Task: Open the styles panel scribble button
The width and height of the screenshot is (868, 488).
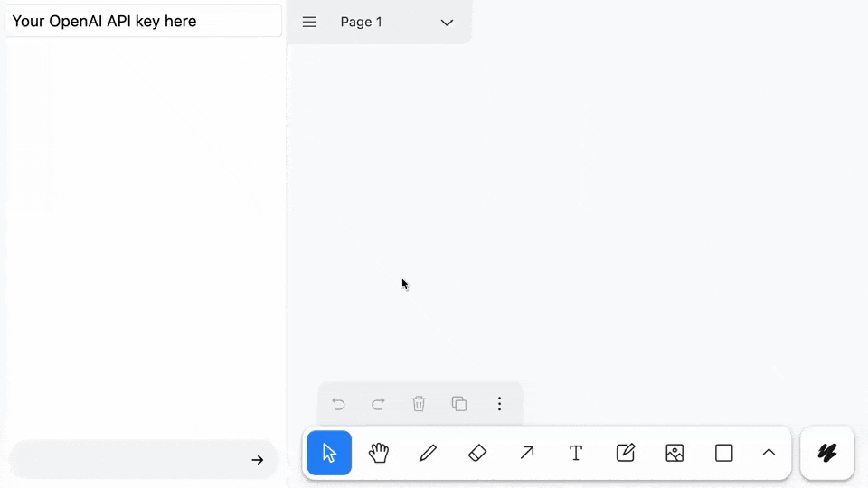Action: [x=827, y=453]
